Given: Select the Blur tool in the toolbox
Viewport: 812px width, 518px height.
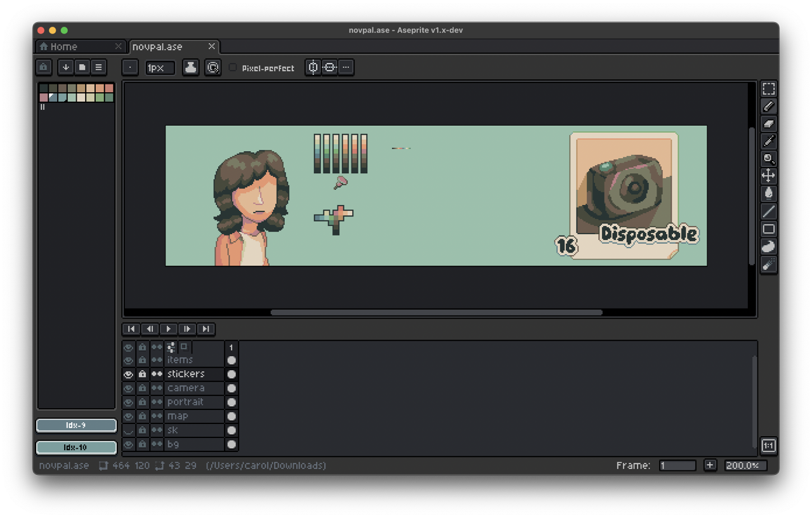Looking at the screenshot, I should pos(768,264).
